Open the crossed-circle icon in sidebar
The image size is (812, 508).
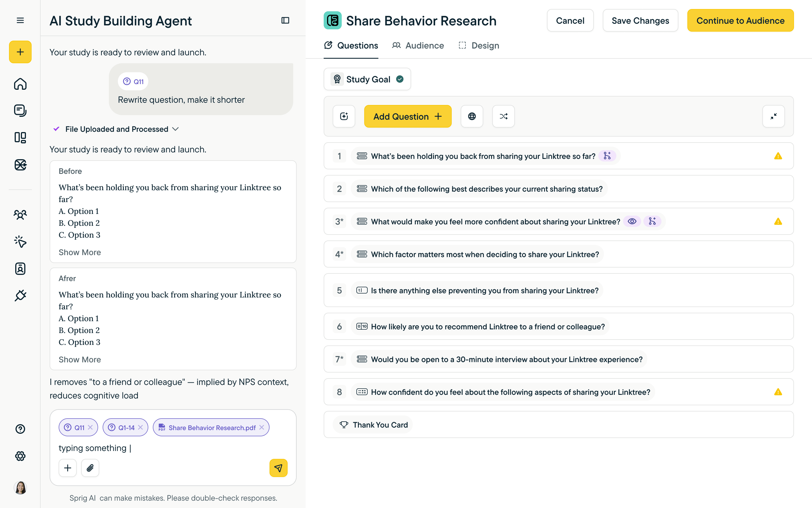20,165
